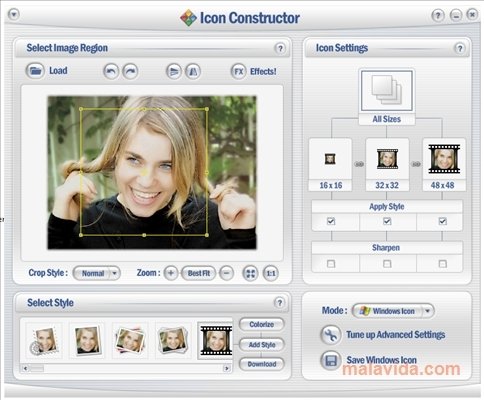This screenshot has width=484, height=400.
Task: Click the crop selection bottom middle handle
Action: tap(144, 235)
